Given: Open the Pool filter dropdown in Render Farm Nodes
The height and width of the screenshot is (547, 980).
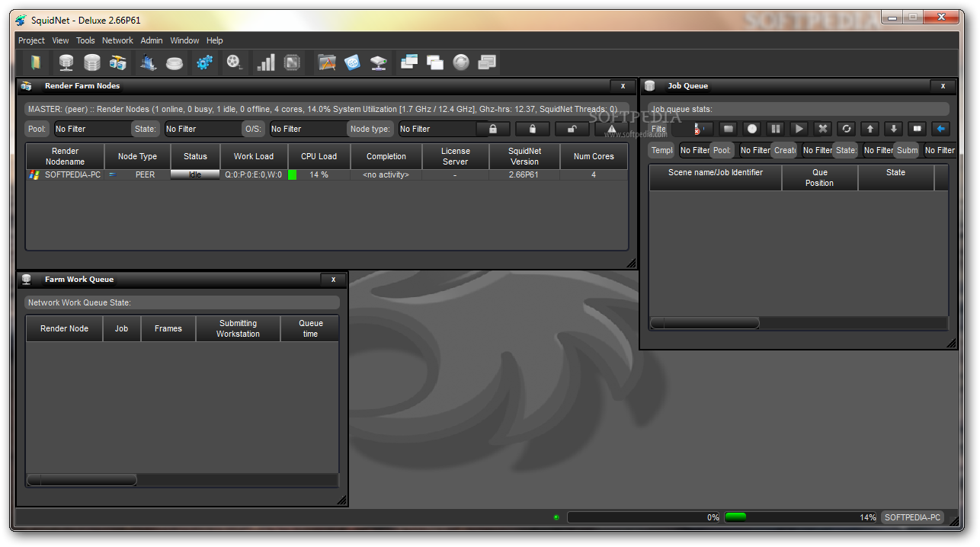Looking at the screenshot, I should 91,129.
